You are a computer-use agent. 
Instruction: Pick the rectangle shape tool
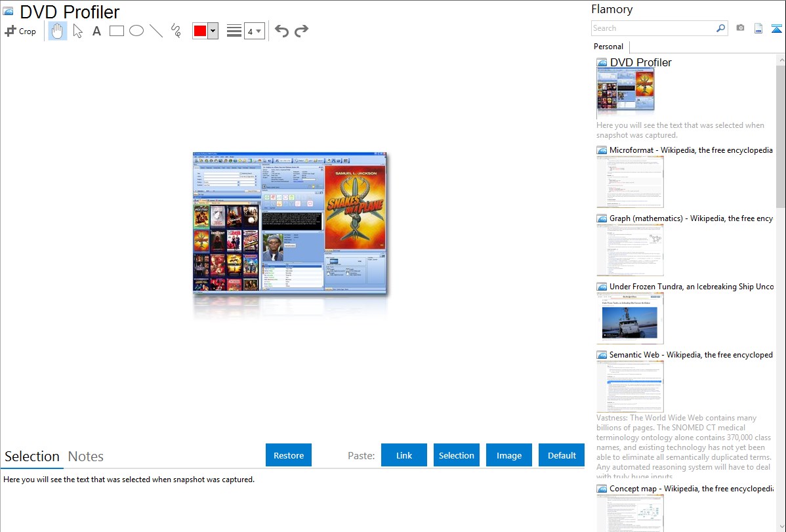pyautogui.click(x=116, y=31)
